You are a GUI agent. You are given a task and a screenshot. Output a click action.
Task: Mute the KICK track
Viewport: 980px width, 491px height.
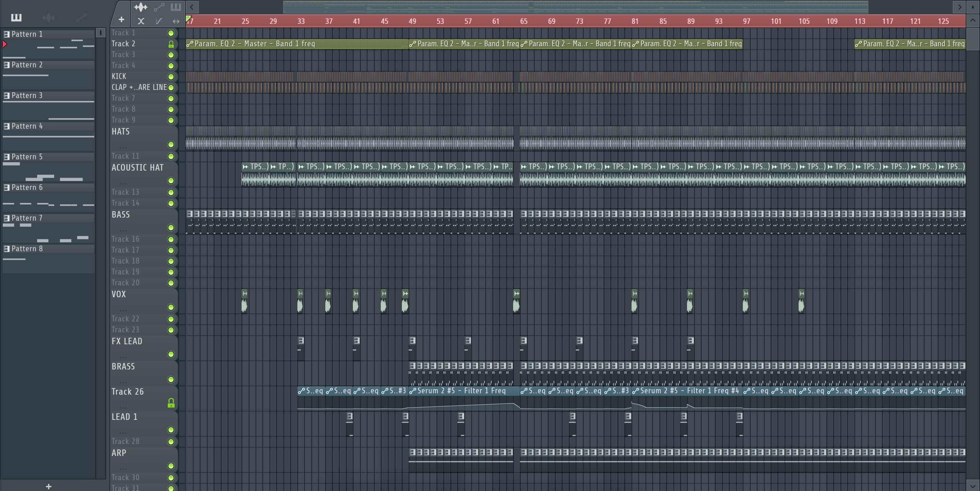point(171,77)
